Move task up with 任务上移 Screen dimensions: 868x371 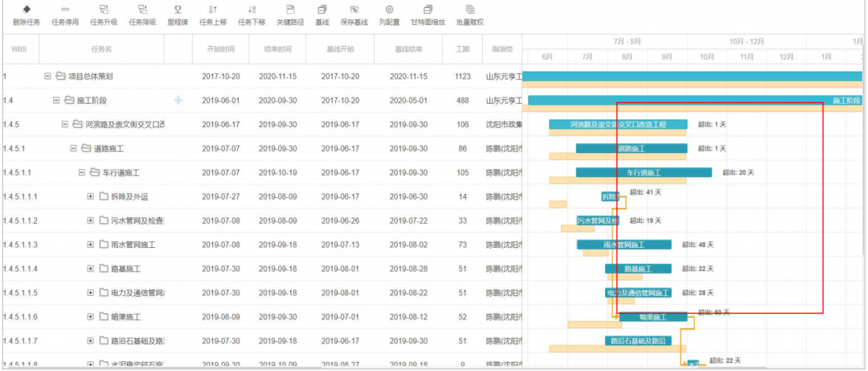coord(213,9)
